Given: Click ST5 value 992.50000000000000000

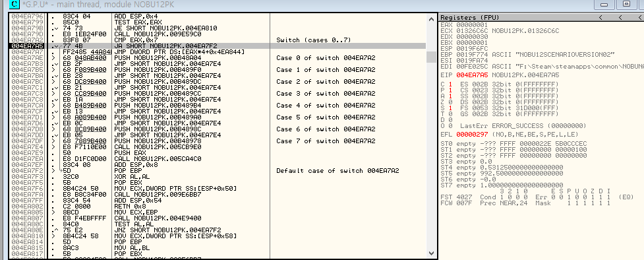Looking at the screenshot, I should [x=521, y=174].
